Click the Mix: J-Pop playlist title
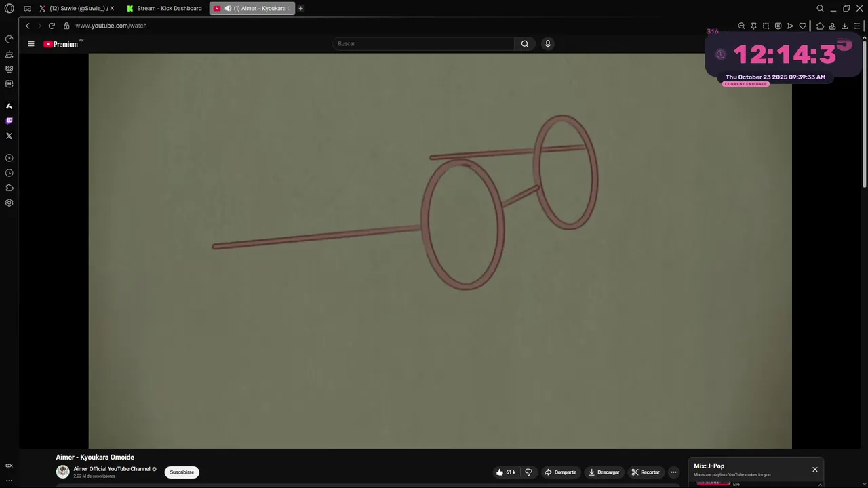 point(709,466)
